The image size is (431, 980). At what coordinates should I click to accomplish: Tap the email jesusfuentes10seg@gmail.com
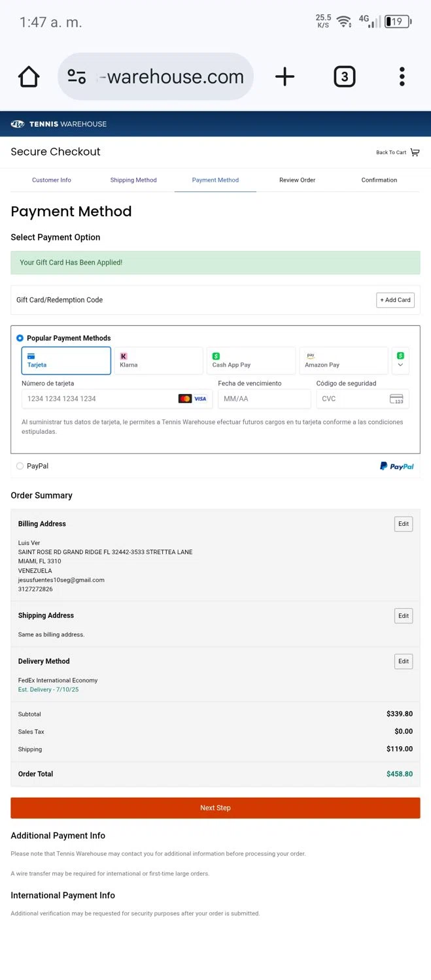coord(61,580)
